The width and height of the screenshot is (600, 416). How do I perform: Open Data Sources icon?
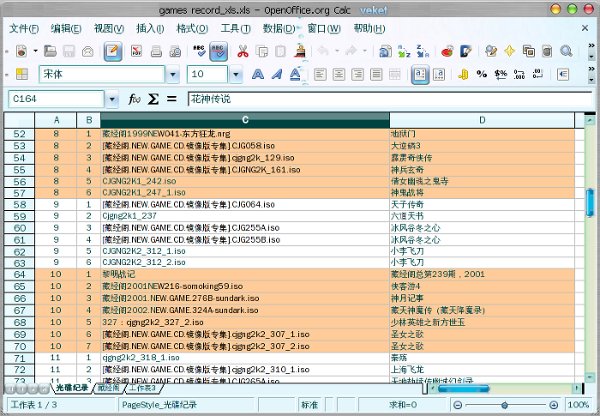point(547,51)
